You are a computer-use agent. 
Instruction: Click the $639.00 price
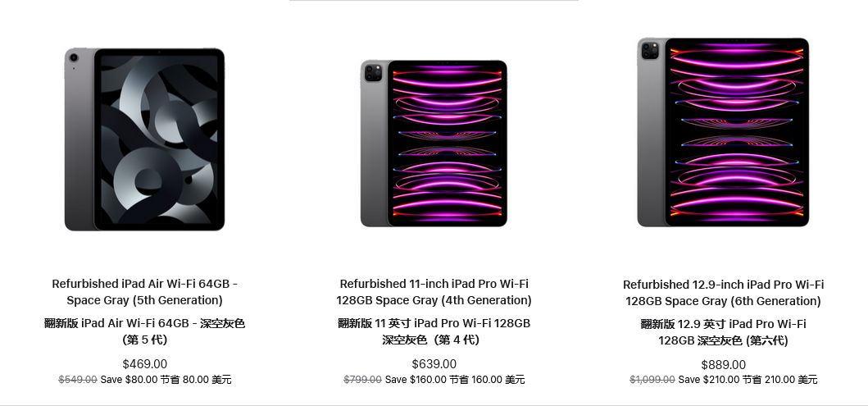coord(434,364)
